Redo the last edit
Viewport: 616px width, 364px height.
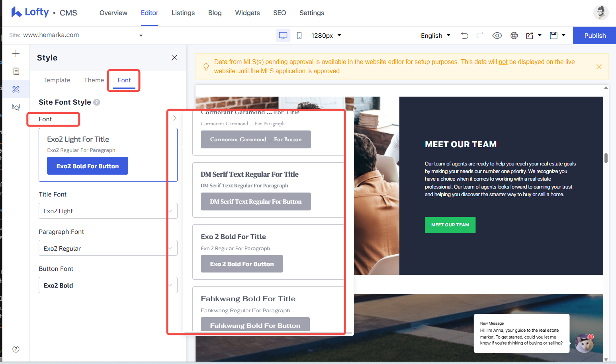tap(480, 35)
